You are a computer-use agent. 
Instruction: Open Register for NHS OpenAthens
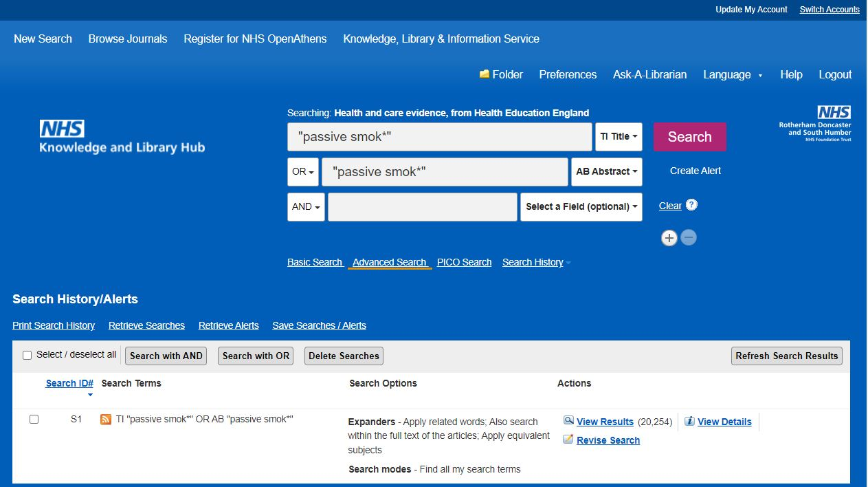tap(255, 39)
